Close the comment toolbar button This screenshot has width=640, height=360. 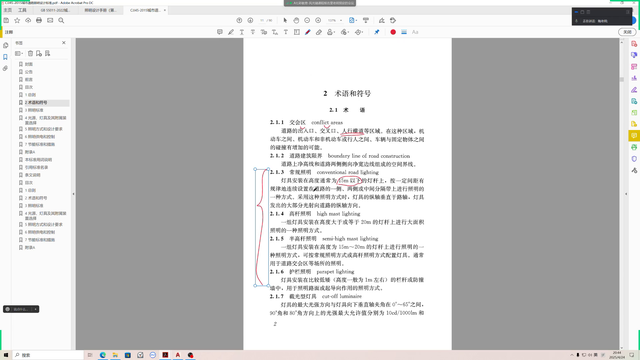point(627,32)
